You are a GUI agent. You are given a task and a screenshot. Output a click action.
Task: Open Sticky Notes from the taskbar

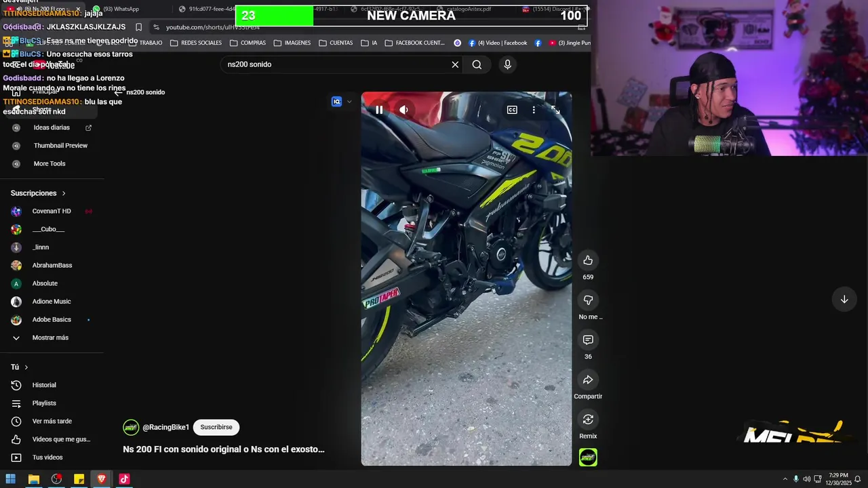tap(79, 479)
